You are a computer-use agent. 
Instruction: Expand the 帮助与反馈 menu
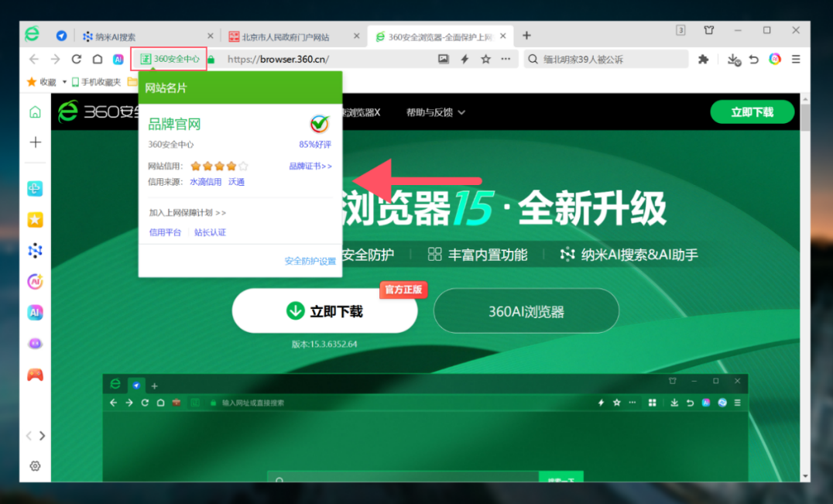pyautogui.click(x=436, y=112)
